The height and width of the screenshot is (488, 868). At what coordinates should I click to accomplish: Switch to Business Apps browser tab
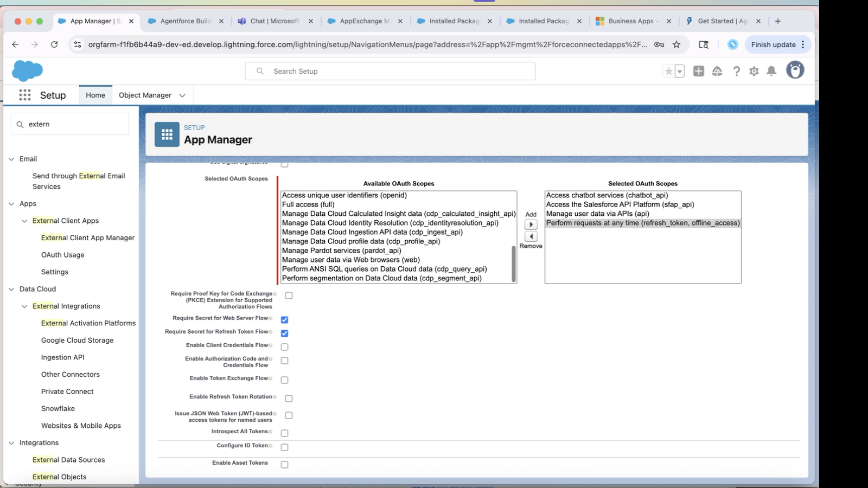pos(633,21)
